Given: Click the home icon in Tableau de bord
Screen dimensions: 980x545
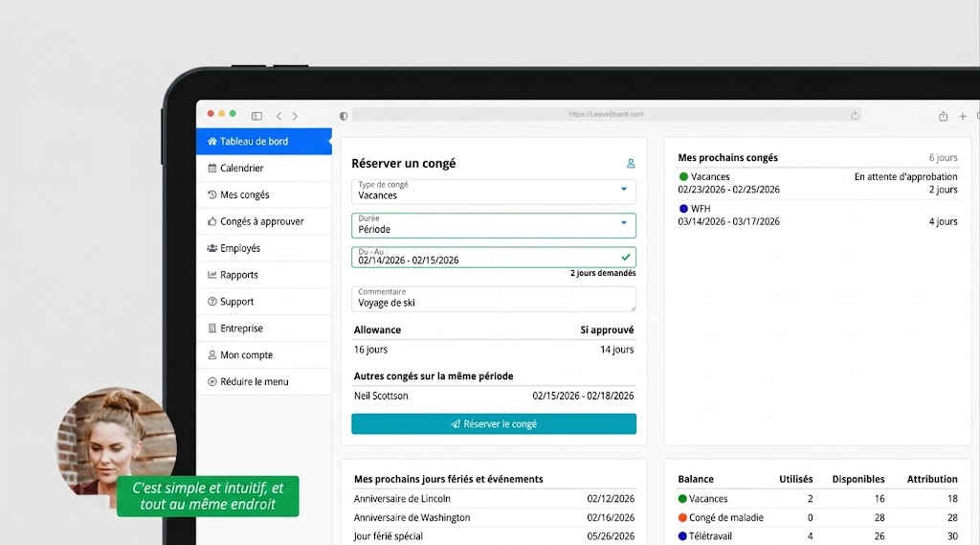Looking at the screenshot, I should tap(212, 142).
